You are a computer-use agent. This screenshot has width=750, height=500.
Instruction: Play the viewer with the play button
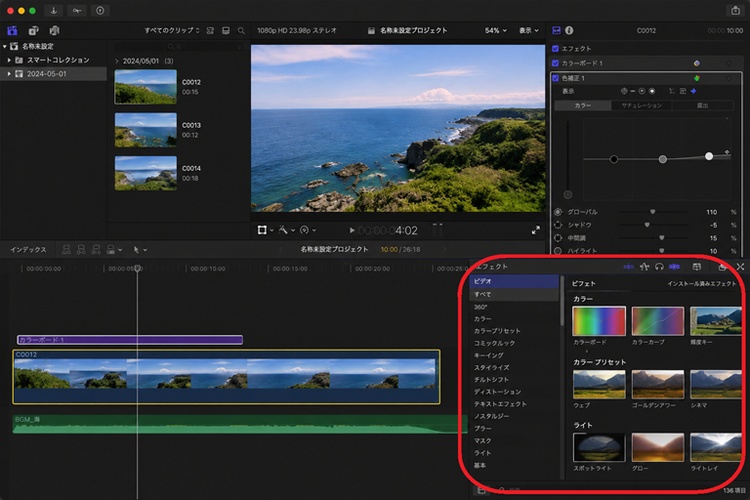point(352,230)
